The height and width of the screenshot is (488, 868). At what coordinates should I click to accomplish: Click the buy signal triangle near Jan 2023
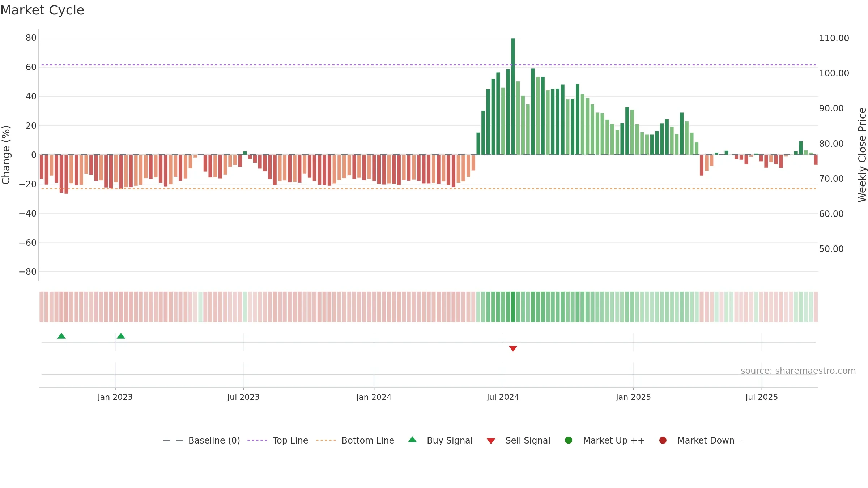[121, 336]
